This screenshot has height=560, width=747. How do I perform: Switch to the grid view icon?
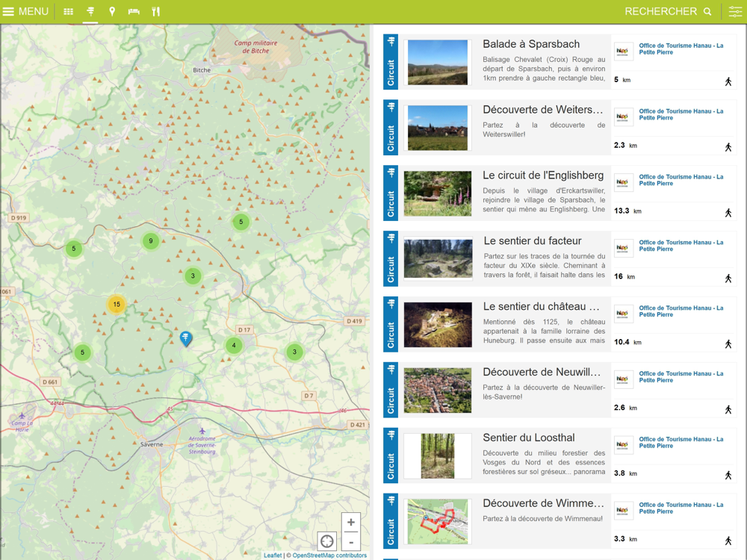(69, 11)
